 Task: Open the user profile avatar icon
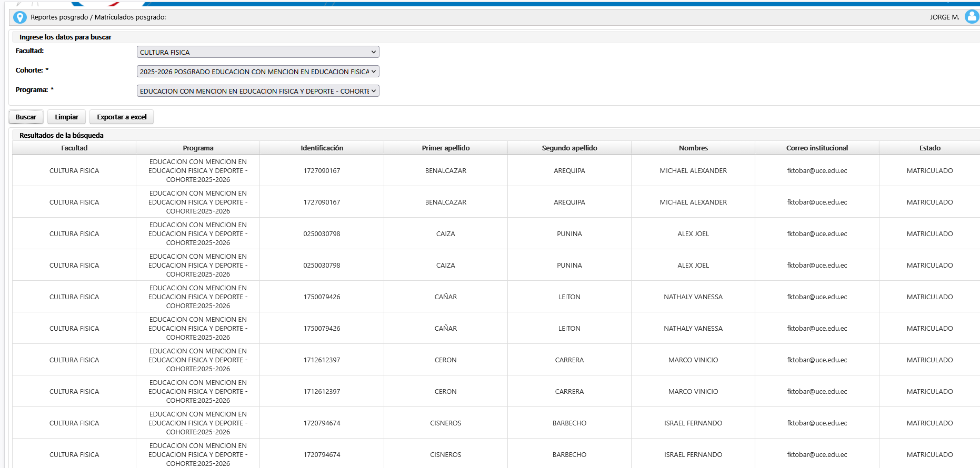(x=971, y=17)
